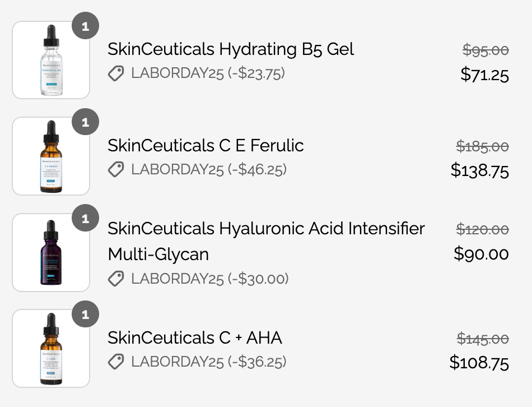Click quantity badge on Hyaluronic Acid Intensifier thumbnail

coord(85,218)
